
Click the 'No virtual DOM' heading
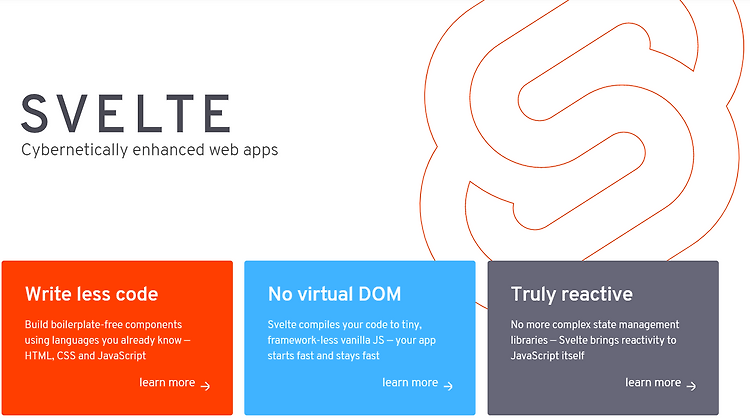tap(334, 294)
